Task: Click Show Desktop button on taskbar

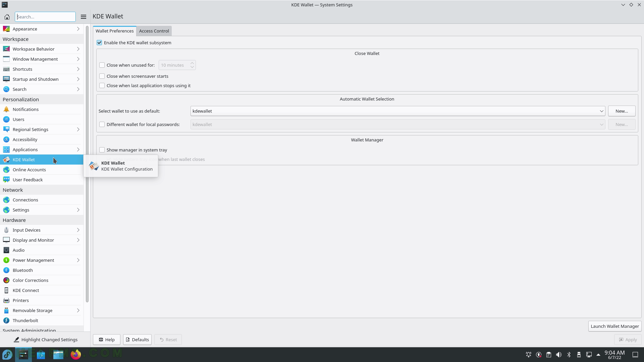Action: [x=635, y=355]
